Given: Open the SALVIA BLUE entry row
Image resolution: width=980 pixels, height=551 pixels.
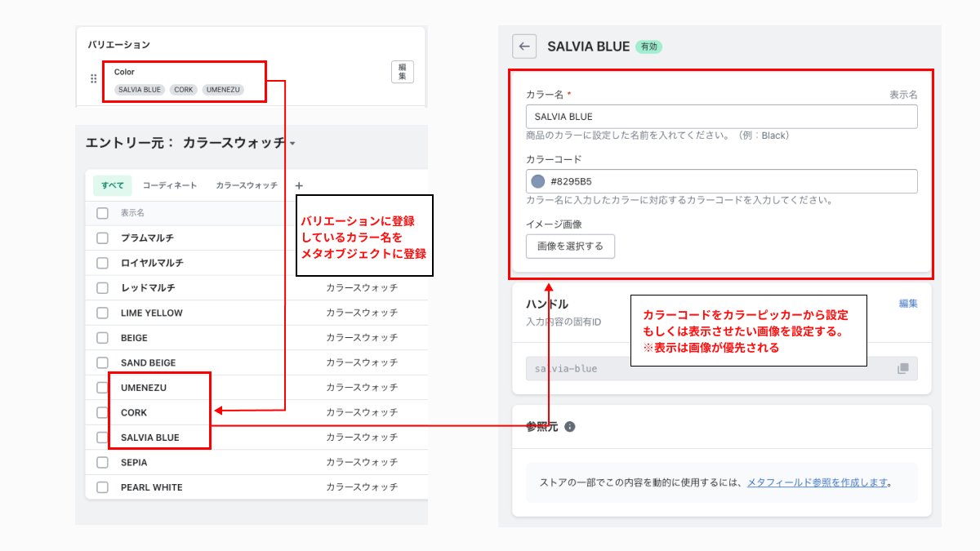Looking at the screenshot, I should (x=256, y=438).
